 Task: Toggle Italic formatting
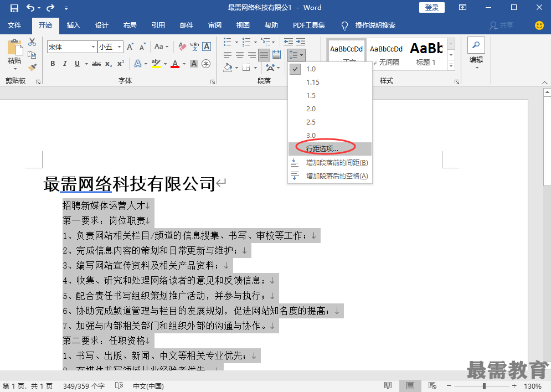(x=65, y=64)
